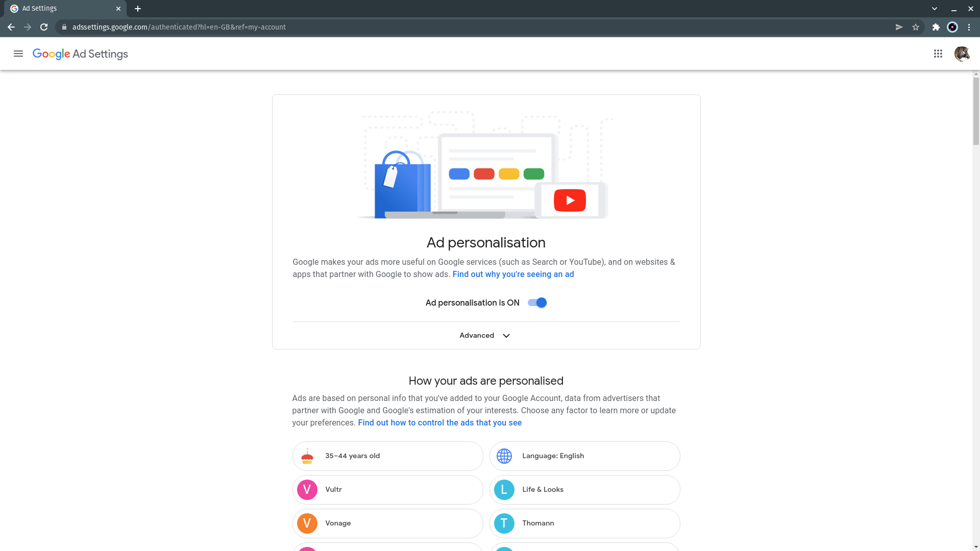Click the Google account profile avatar
The width and height of the screenshot is (980, 551).
[962, 54]
